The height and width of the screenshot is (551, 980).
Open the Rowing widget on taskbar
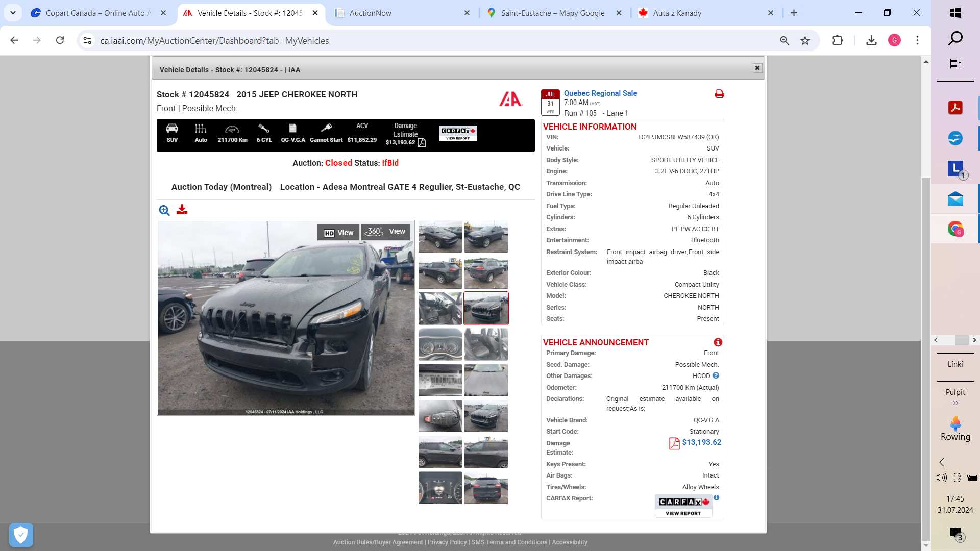tap(955, 429)
